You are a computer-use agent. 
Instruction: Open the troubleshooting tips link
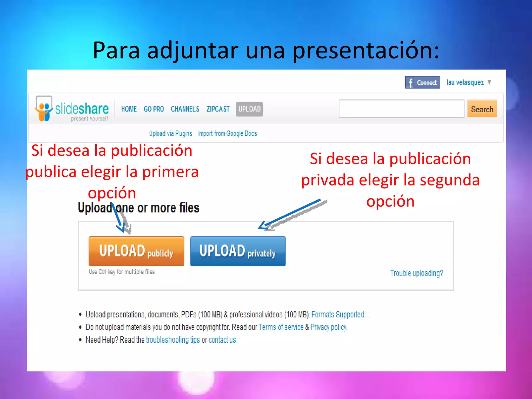[x=173, y=340]
